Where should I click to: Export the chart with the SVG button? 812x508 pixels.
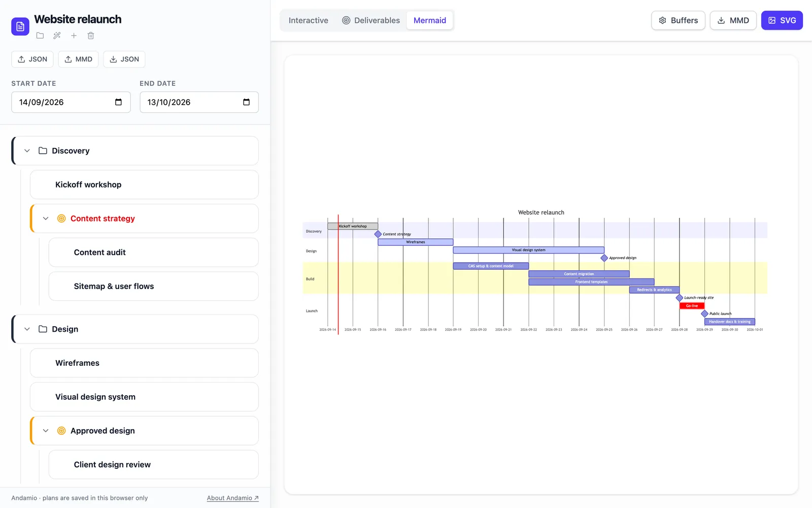[x=782, y=20]
